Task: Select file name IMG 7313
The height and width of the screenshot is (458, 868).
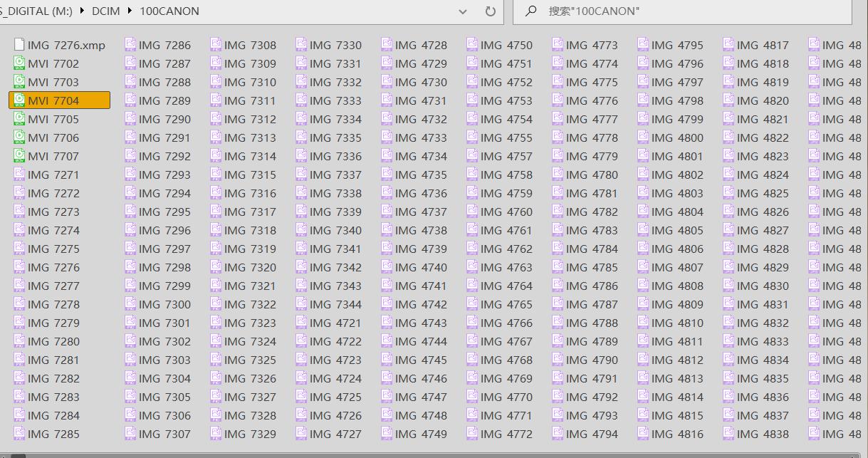Action: point(251,137)
